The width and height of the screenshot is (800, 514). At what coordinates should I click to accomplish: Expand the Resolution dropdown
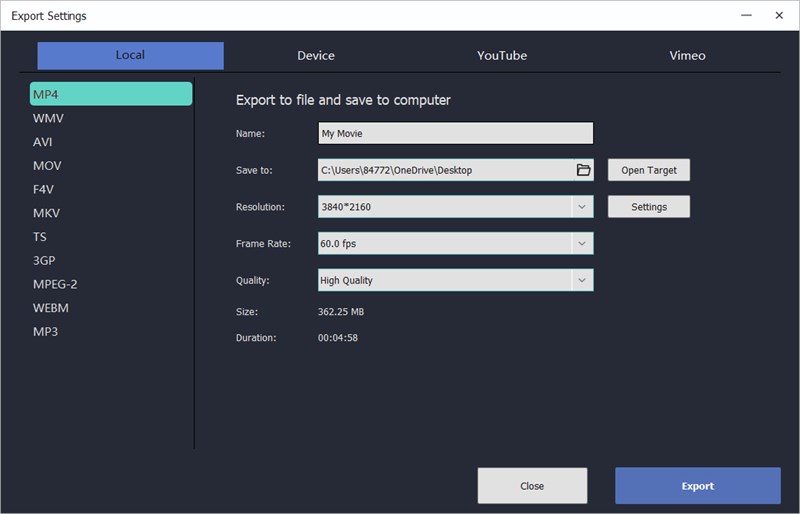click(x=582, y=207)
